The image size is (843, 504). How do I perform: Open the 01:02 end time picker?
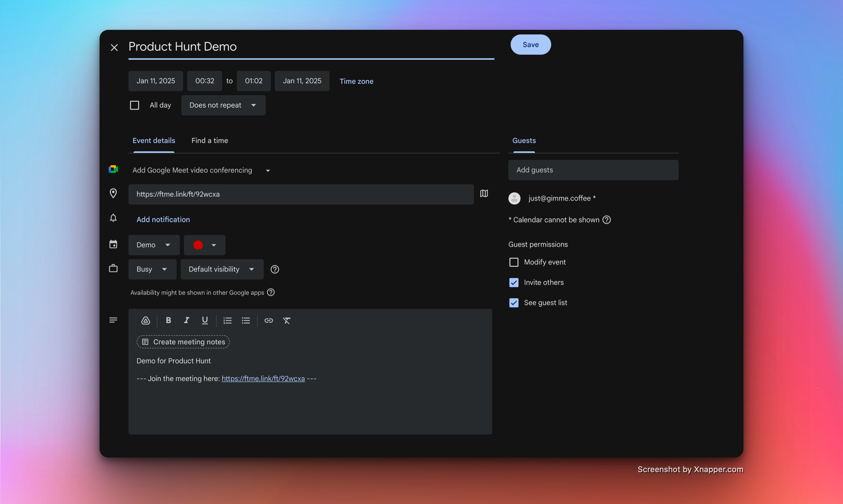[254, 81]
